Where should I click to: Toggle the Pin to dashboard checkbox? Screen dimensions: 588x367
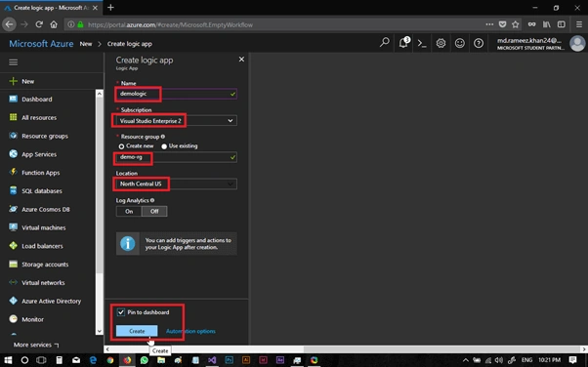121,312
